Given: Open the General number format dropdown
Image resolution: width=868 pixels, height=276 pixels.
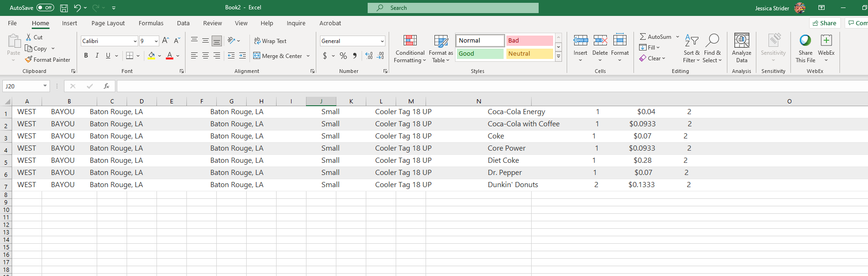Looking at the screenshot, I should (382, 41).
